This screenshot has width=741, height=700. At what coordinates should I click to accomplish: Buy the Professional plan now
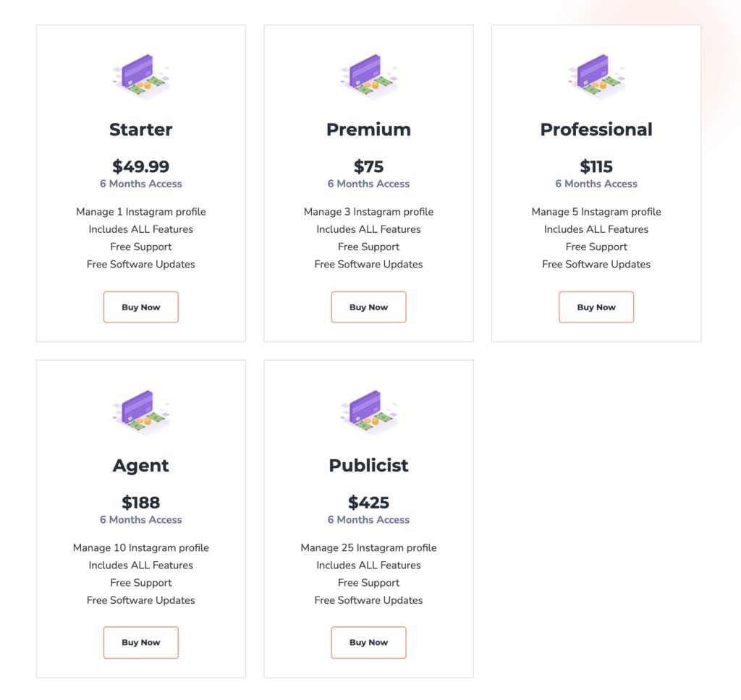click(596, 307)
